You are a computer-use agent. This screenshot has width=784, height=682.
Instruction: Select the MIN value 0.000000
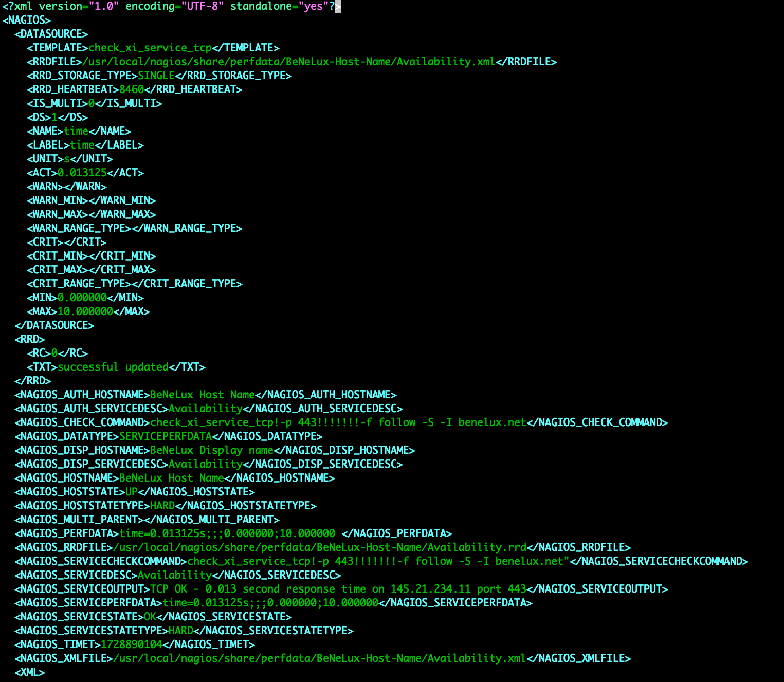[x=82, y=298]
